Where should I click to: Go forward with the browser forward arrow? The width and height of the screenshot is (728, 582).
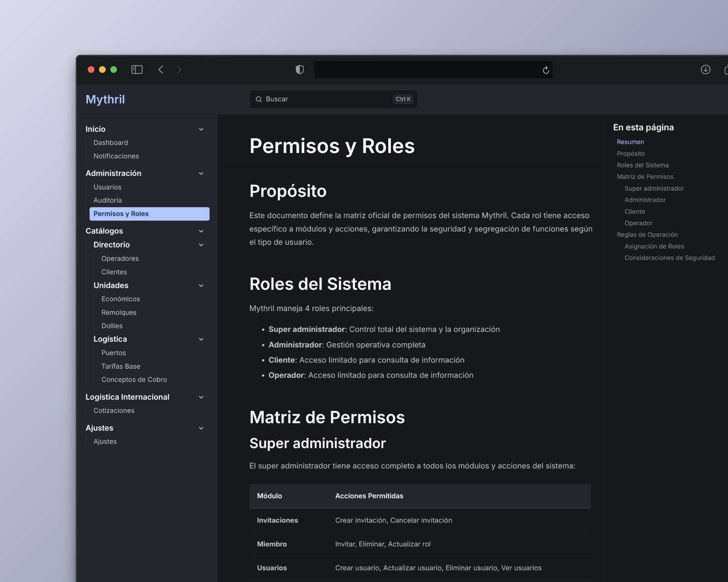click(179, 70)
